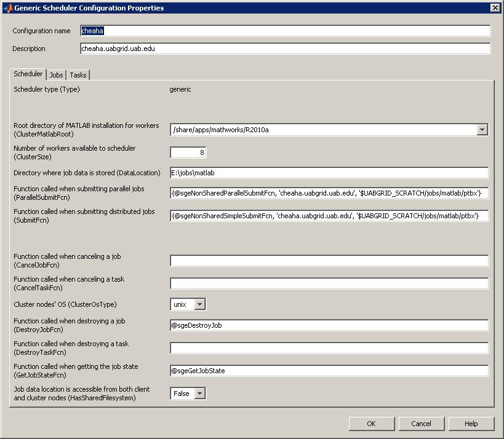Click the Configuration name field
The image size is (504, 439).
tap(285, 31)
